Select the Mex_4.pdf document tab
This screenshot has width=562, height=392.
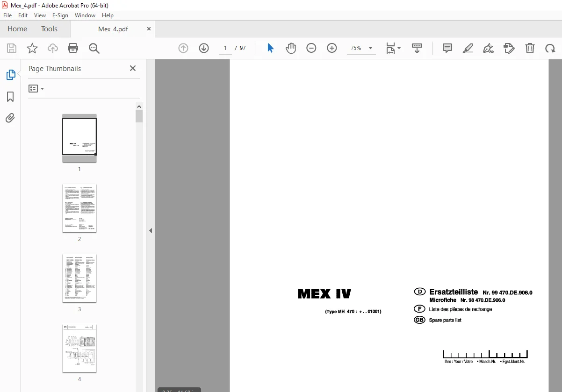pos(113,29)
